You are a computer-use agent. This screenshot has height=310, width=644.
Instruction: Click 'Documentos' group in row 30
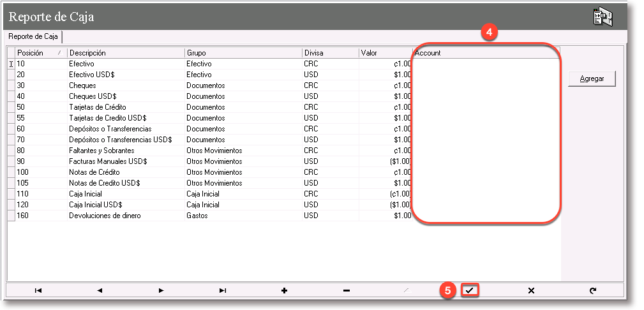(243, 85)
